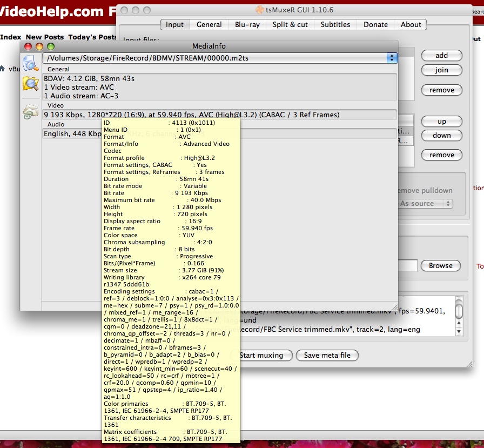Click the remove button below down
This screenshot has height=448, width=484.
coord(442,155)
